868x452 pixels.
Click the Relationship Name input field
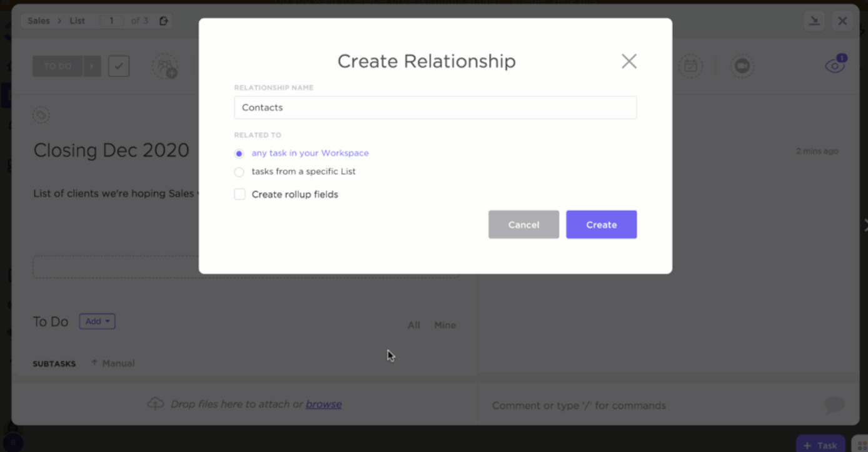pyautogui.click(x=435, y=108)
